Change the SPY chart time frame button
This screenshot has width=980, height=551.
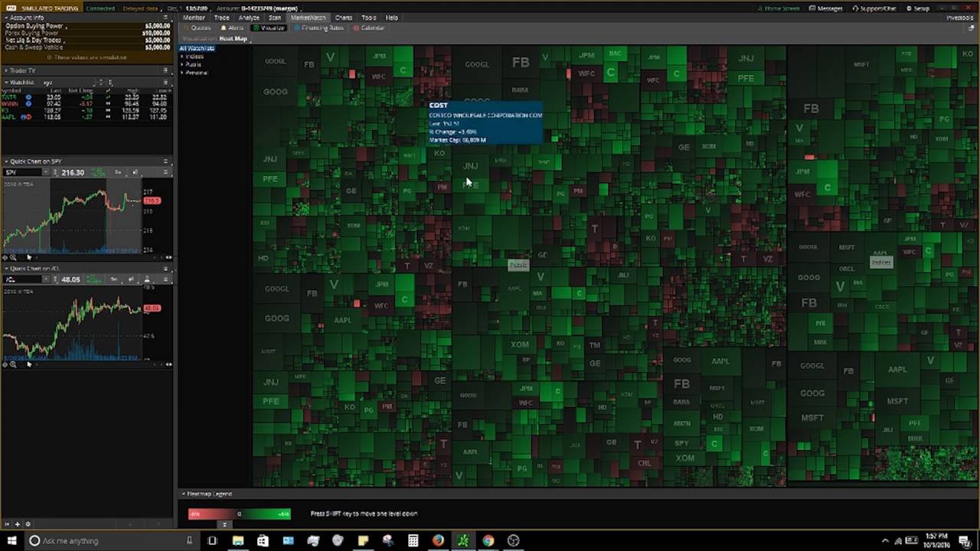point(118,172)
